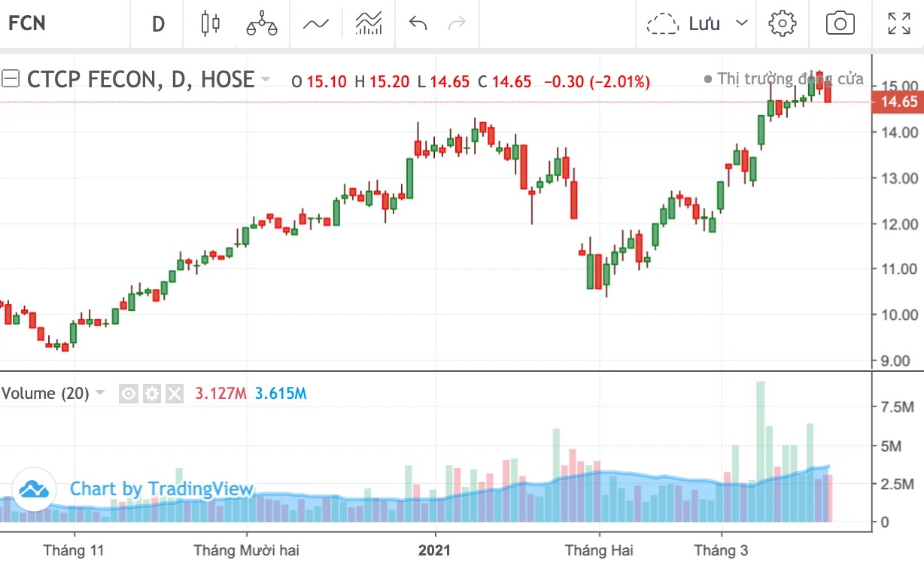
Task: Click the Lưu cloud save button
Action: tap(683, 23)
